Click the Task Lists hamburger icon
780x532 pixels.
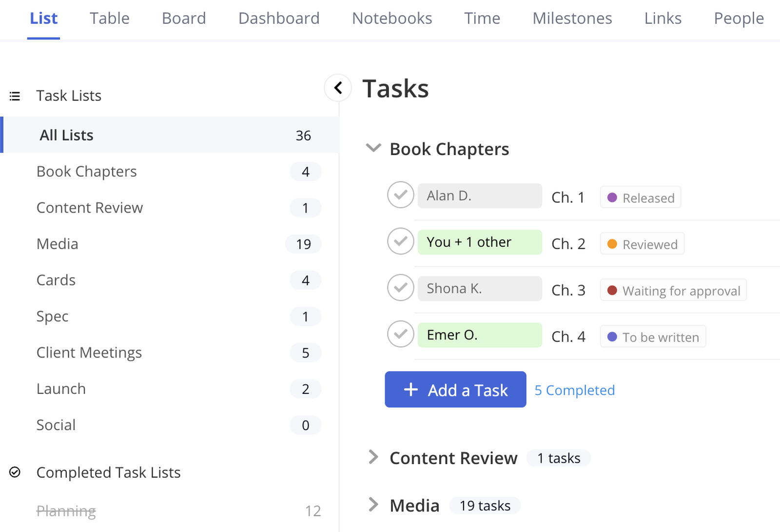coord(15,96)
